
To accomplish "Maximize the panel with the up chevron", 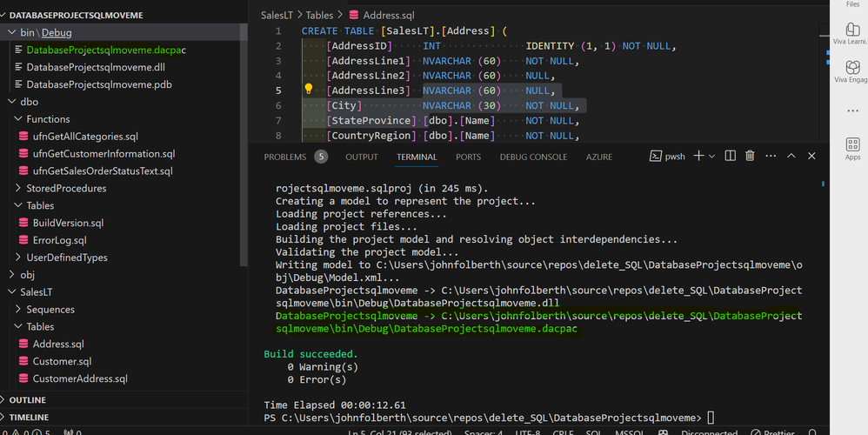I will click(791, 156).
